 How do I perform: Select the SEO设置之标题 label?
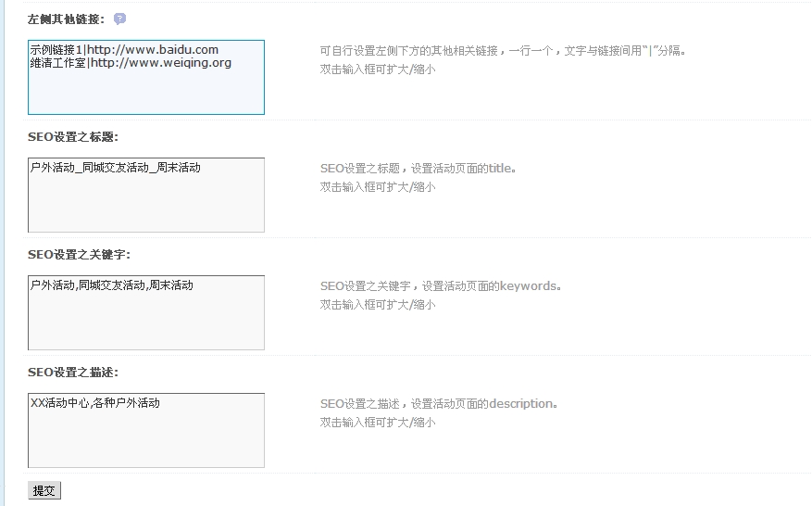click(x=72, y=137)
